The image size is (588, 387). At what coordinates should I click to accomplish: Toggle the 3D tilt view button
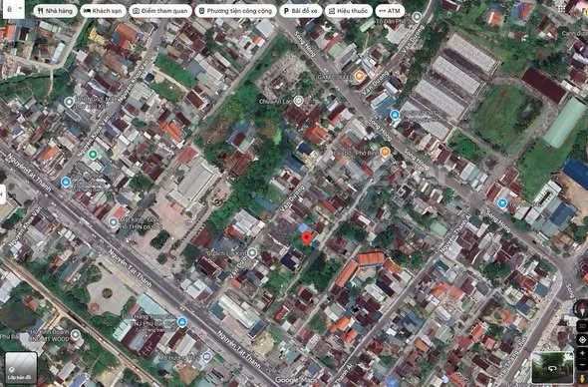[582, 326]
